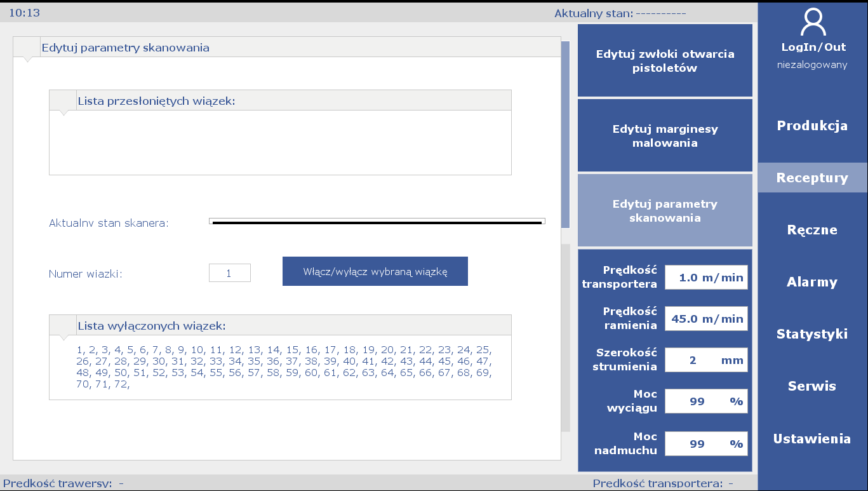The width and height of the screenshot is (868, 491).
Task: Click the LogIn/Out label
Action: pos(813,47)
